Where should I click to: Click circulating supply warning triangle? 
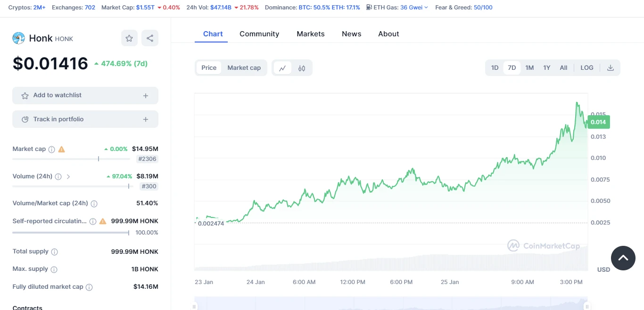point(103,221)
